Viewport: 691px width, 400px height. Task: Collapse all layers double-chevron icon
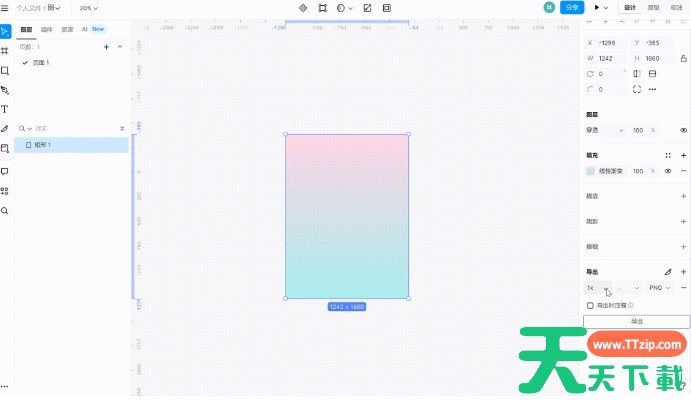pyautogui.click(x=122, y=129)
